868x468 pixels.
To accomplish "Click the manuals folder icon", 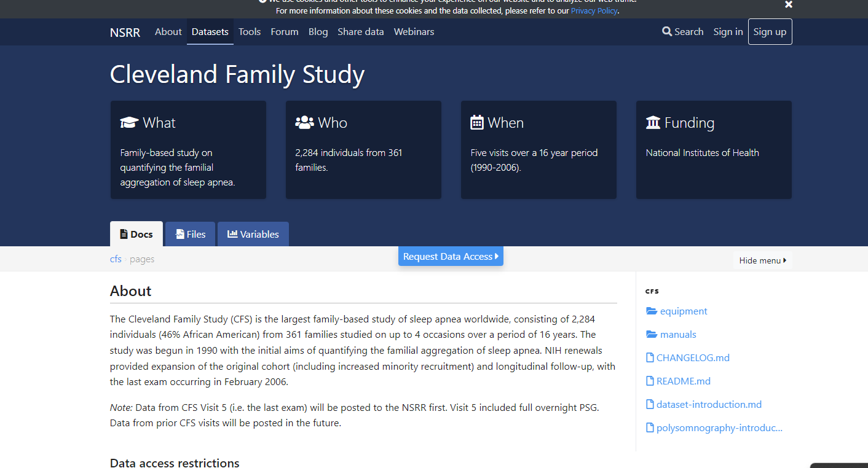I will click(652, 335).
